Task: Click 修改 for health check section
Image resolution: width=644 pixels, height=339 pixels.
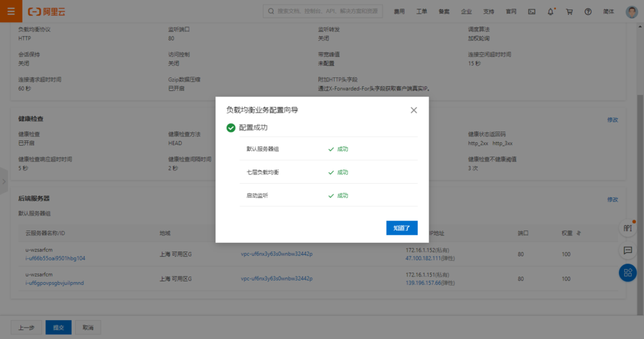Action: [612, 120]
